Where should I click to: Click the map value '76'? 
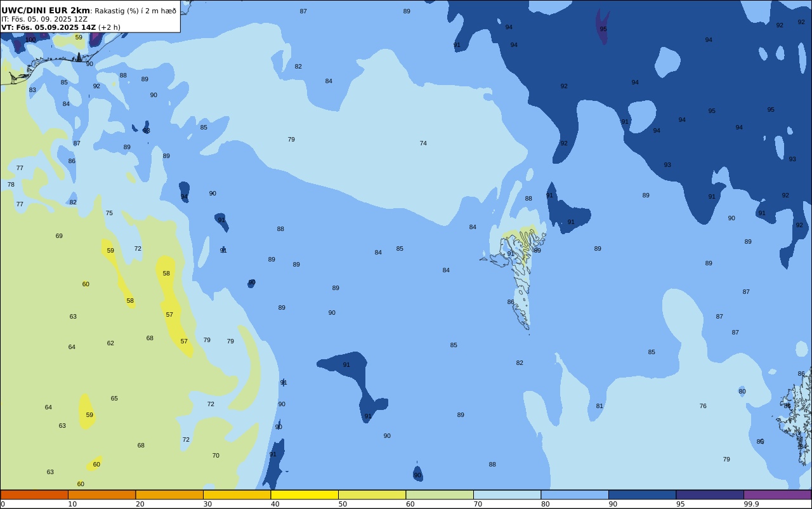coord(703,406)
